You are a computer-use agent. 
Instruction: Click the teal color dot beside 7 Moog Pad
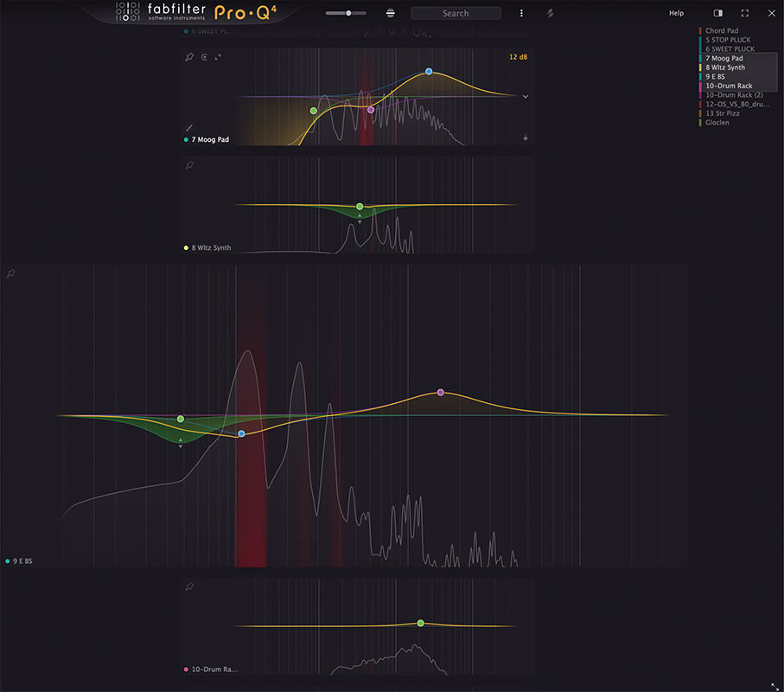[186, 139]
